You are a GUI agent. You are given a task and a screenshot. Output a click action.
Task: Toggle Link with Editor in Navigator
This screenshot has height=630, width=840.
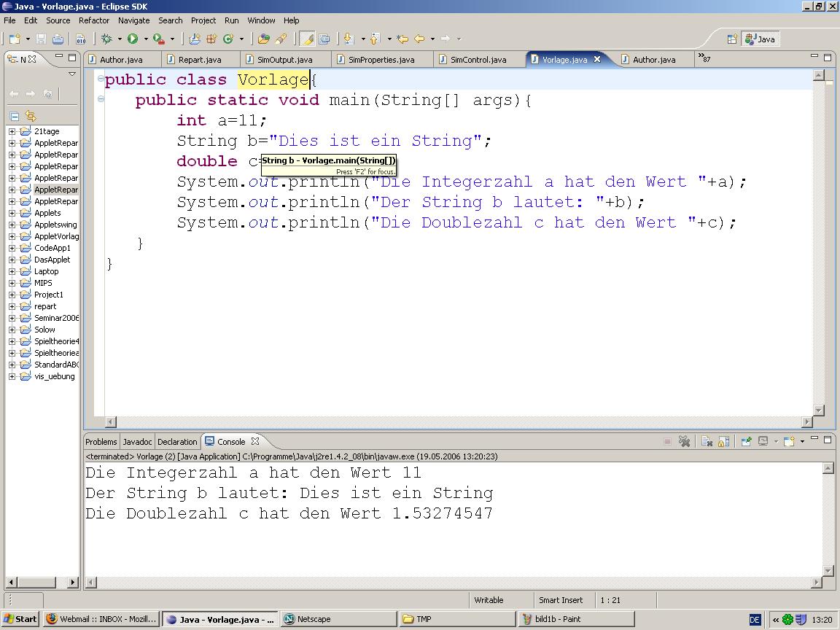(31, 116)
